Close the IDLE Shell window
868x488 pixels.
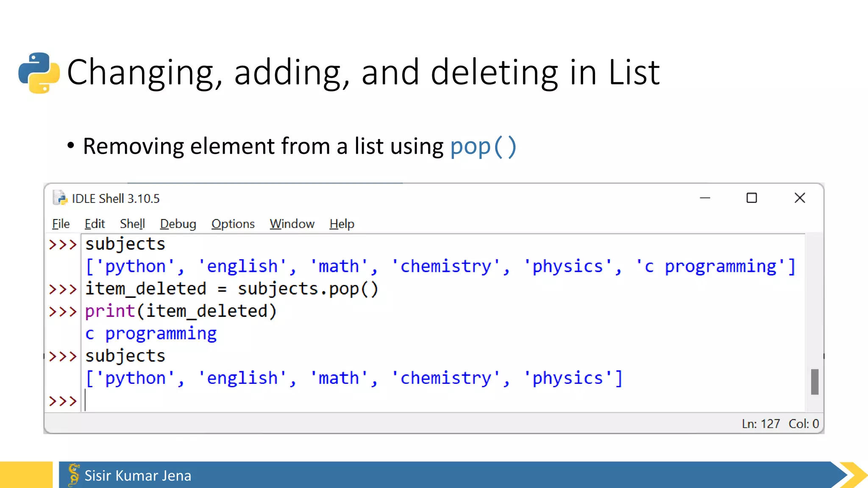(x=800, y=198)
